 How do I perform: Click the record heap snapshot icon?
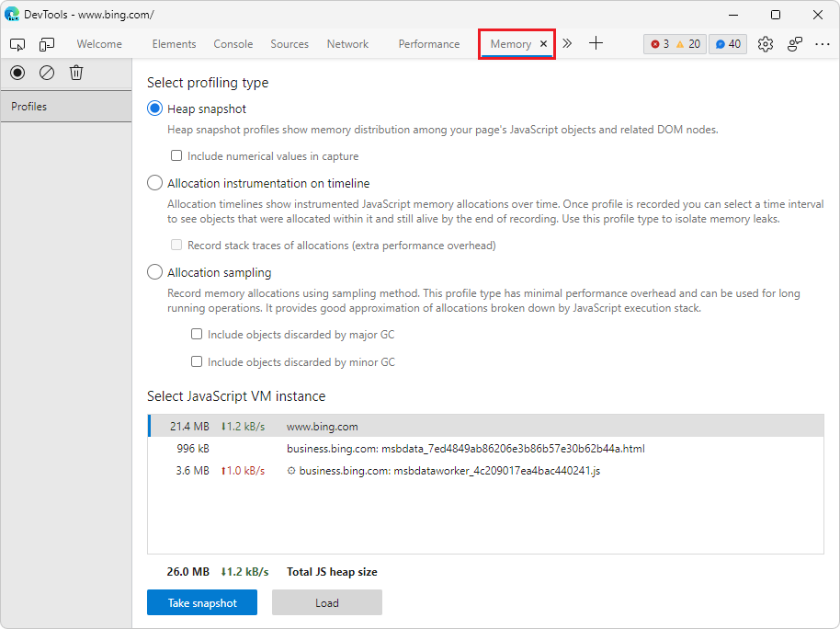tap(17, 72)
